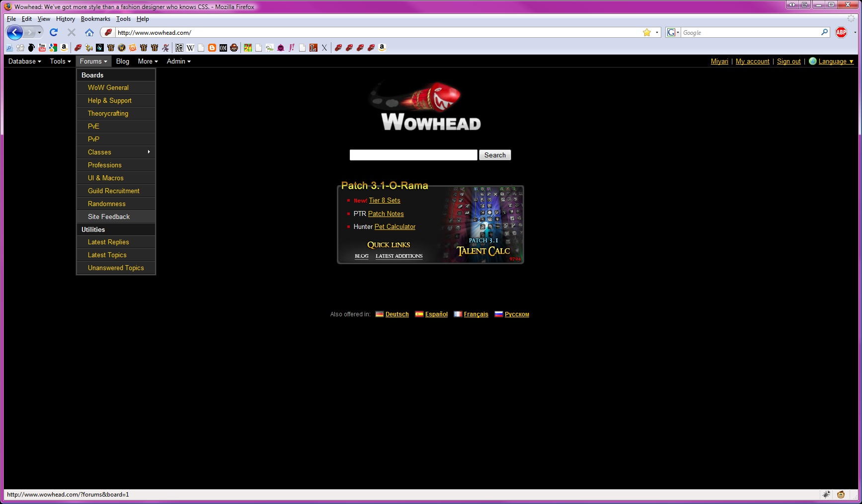This screenshot has height=504, width=862.
Task: Click the Google search box
Action: click(x=750, y=32)
